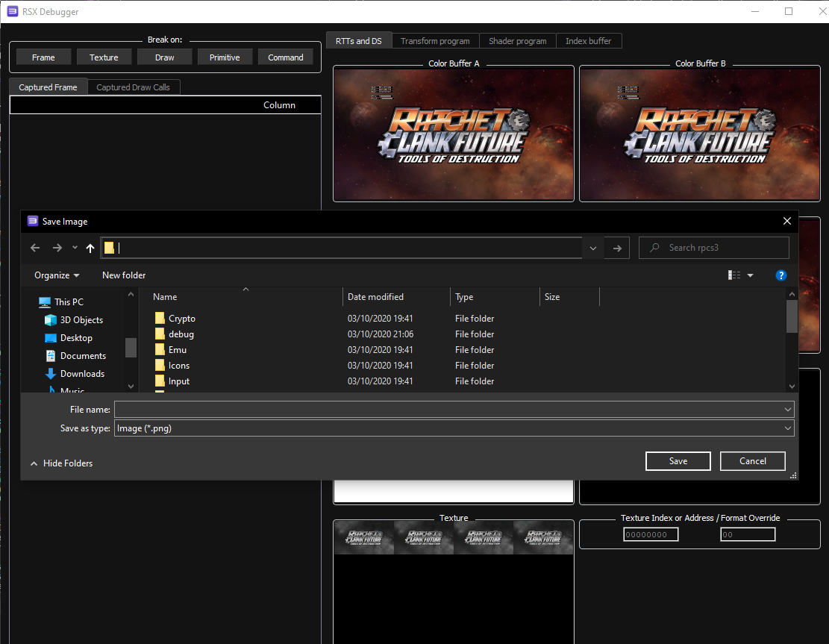Viewport: 829px width, 644px height.
Task: Open recent locations dropdown arrow
Action: [x=75, y=248]
